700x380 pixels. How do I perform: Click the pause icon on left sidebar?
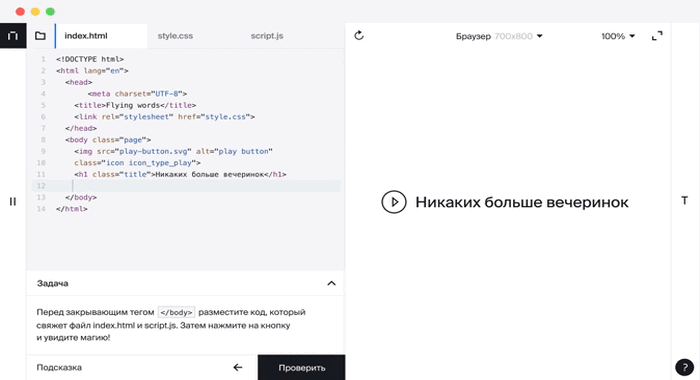[12, 202]
